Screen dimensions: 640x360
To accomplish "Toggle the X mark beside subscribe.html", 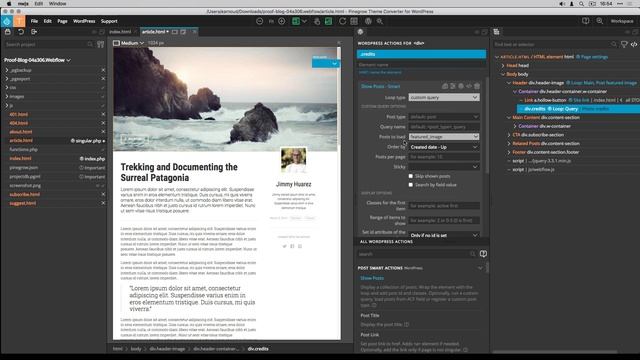I will [103, 194].
